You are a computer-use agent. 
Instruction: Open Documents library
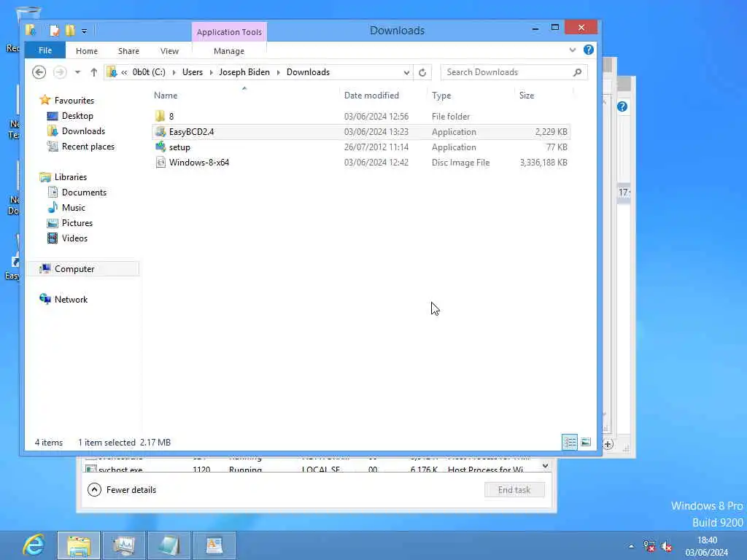pos(84,192)
